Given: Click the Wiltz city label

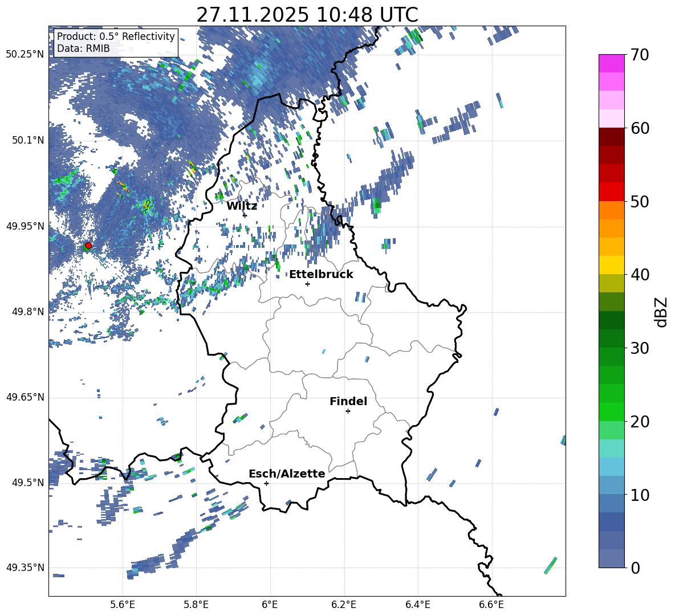Looking at the screenshot, I should coord(242,206).
